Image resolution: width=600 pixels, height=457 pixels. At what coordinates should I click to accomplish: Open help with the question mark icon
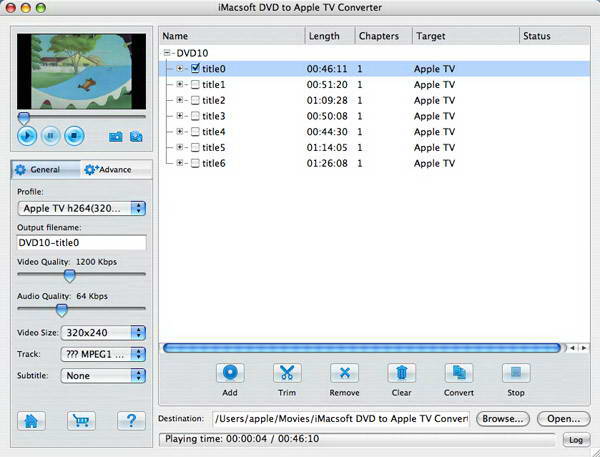tap(130, 421)
